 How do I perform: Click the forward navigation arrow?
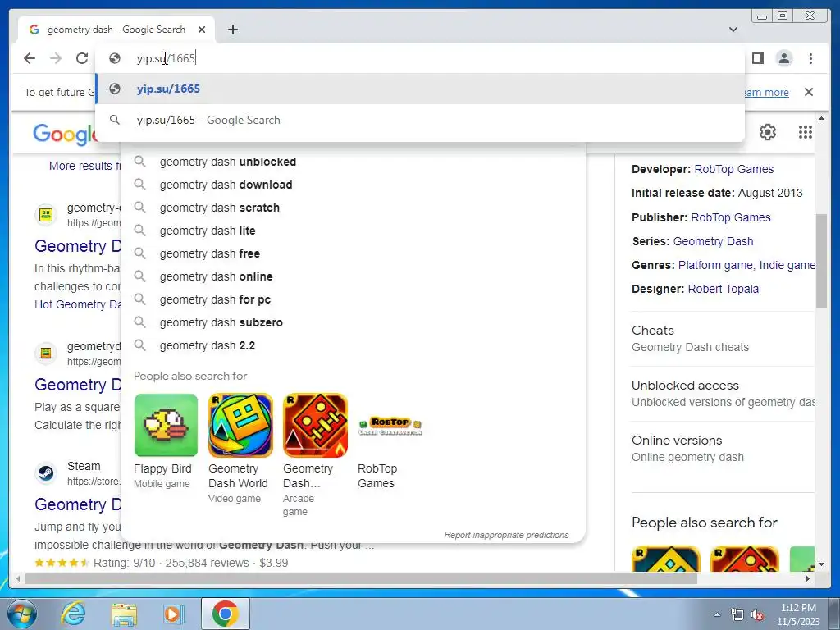56,58
